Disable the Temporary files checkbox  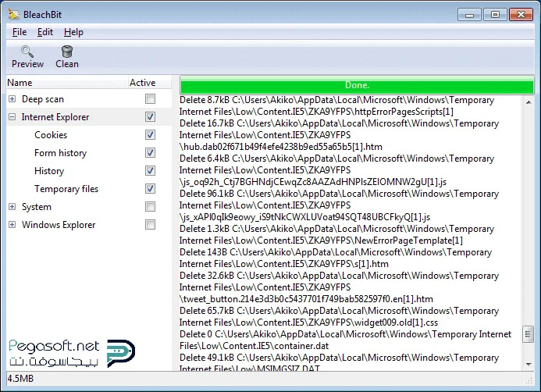tap(150, 189)
